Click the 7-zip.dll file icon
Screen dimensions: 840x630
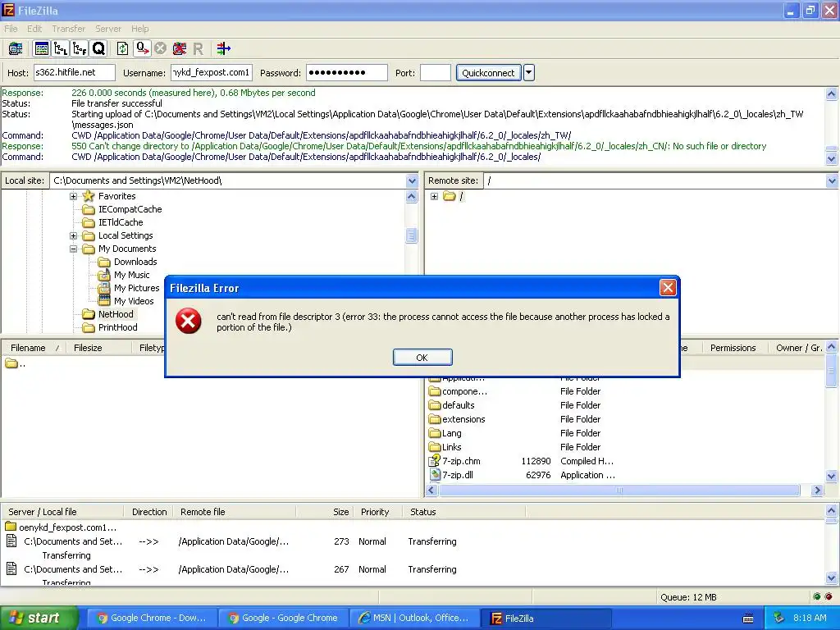coord(435,475)
